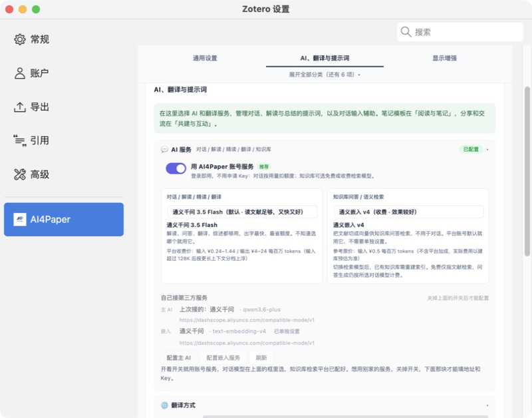Click the 知识库问答 / 语义检索 label
Image resolution: width=532 pixels, height=418 pixels.
[x=358, y=197]
